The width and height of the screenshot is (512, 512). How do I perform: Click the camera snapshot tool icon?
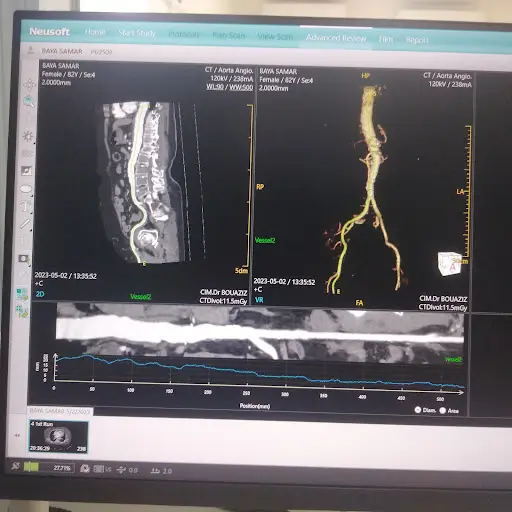pyautogui.click(x=24, y=259)
